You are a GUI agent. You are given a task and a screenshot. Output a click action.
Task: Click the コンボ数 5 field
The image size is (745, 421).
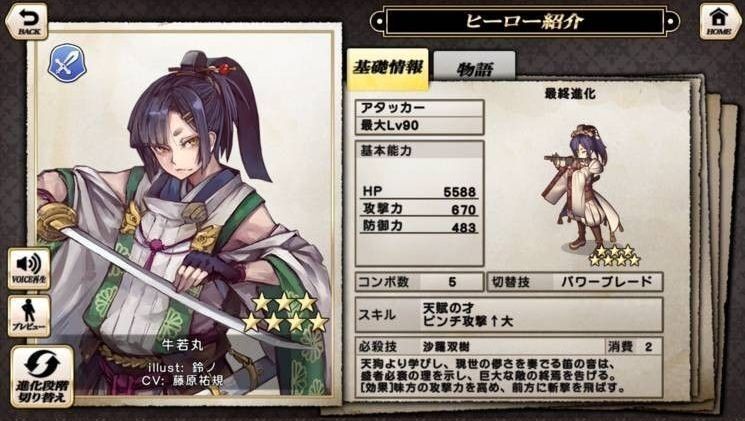420,282
